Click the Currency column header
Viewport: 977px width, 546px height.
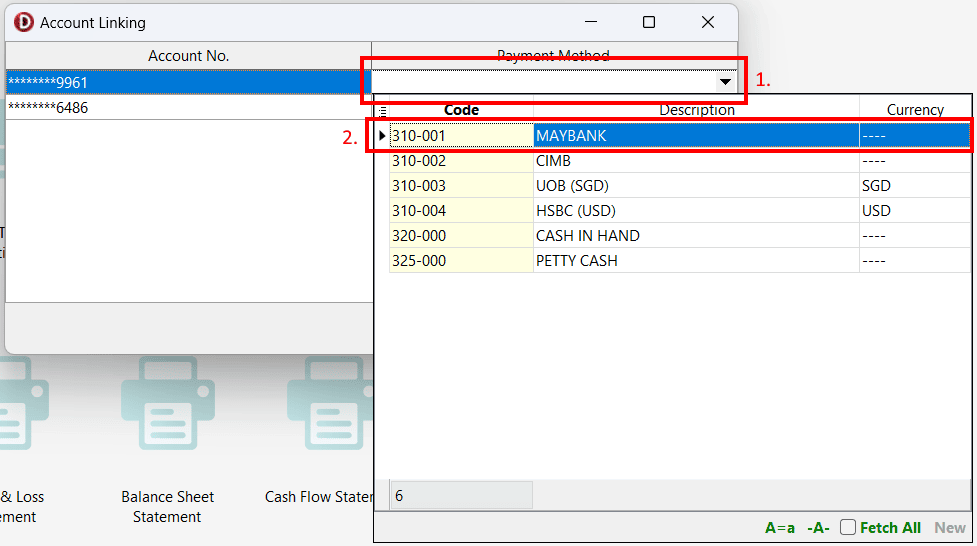tap(914, 110)
